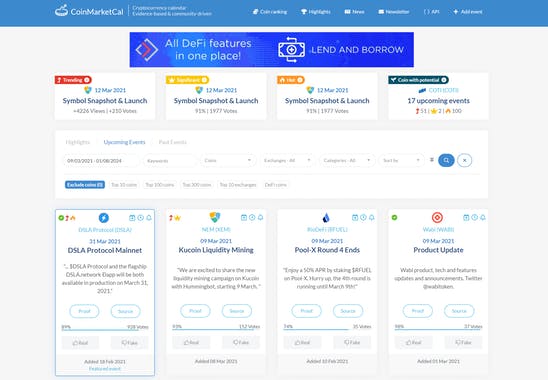Focus the Keywords search field

(x=170, y=160)
